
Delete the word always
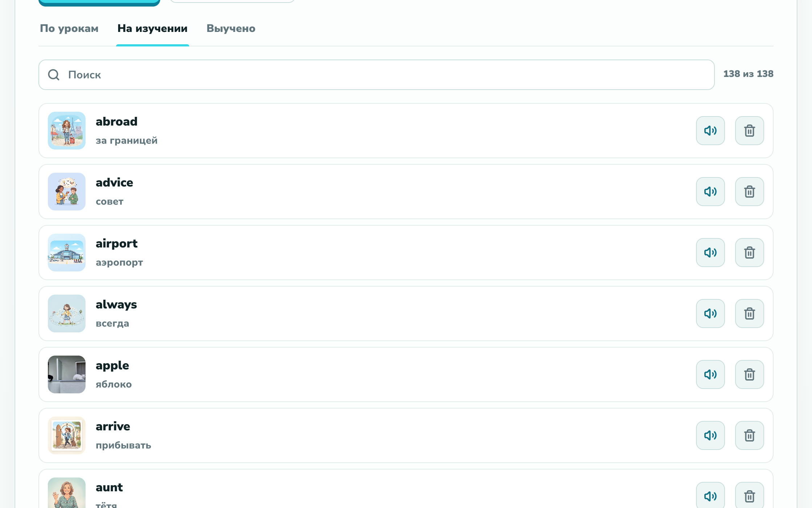point(749,314)
